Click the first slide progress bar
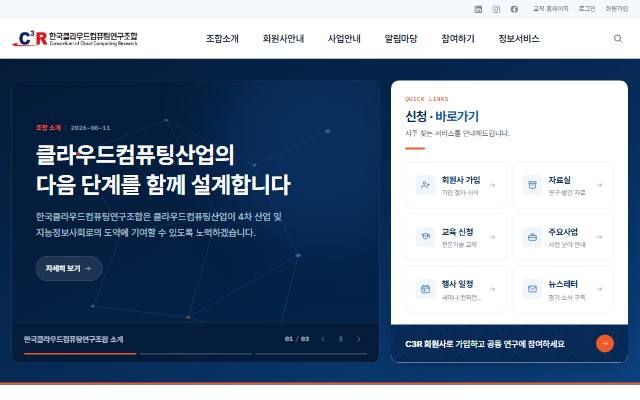The width and height of the screenshot is (640, 400). (80, 354)
